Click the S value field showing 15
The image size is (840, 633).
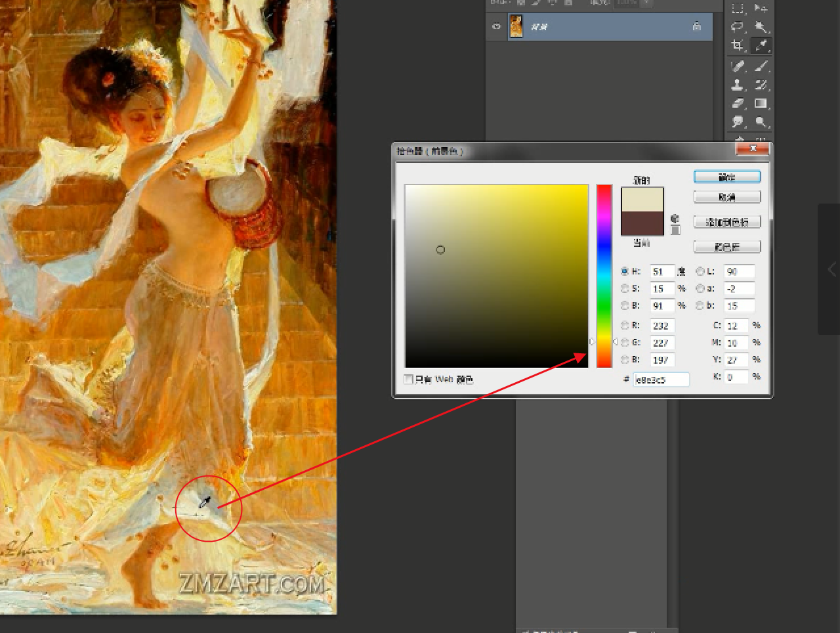tap(662, 288)
